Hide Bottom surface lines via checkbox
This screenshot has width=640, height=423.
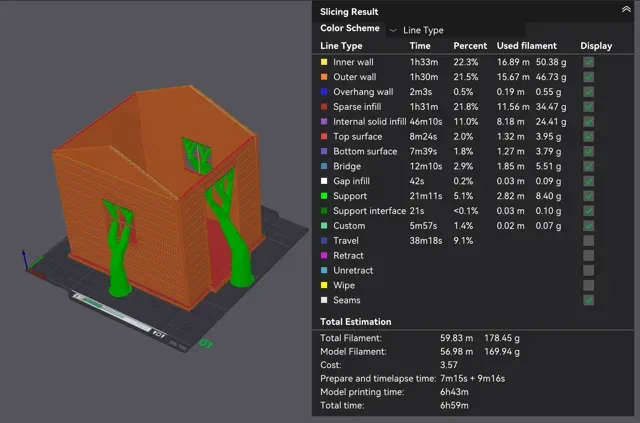(x=588, y=151)
